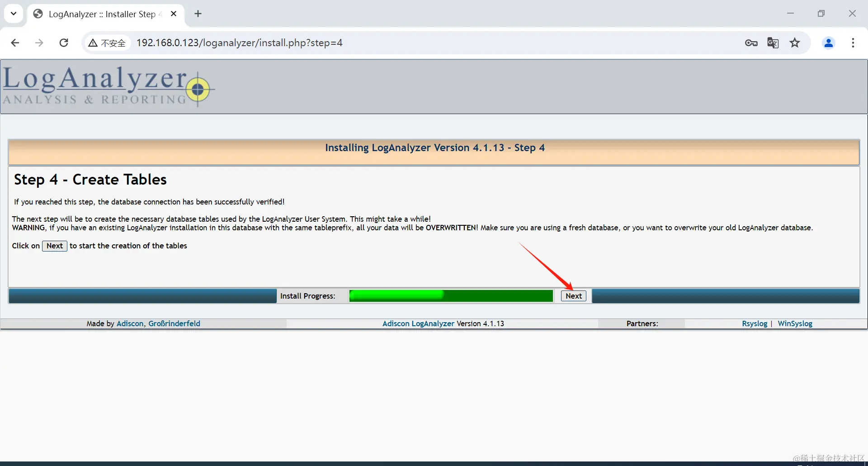Click the address bar URL
The height and width of the screenshot is (466, 868).
coord(240,43)
